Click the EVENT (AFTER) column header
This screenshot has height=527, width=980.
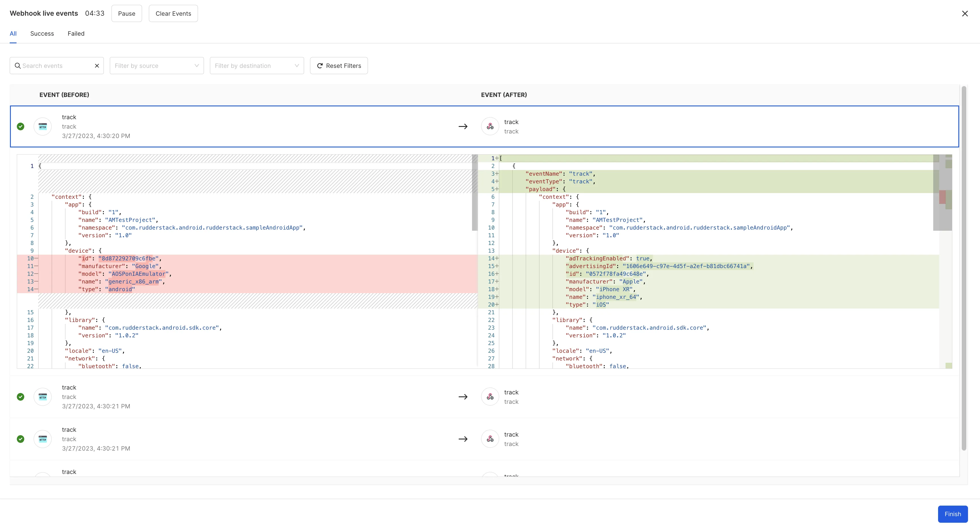504,95
